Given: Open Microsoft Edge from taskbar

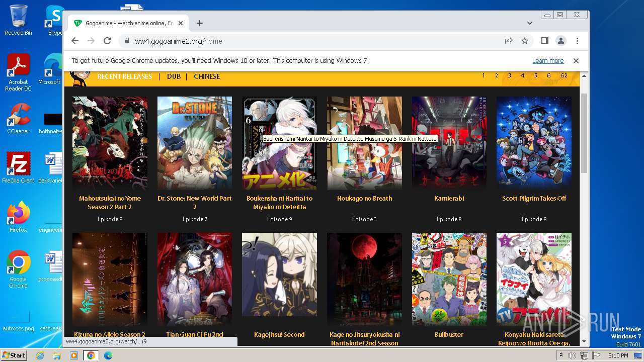Looking at the screenshot, I should click(x=108, y=355).
